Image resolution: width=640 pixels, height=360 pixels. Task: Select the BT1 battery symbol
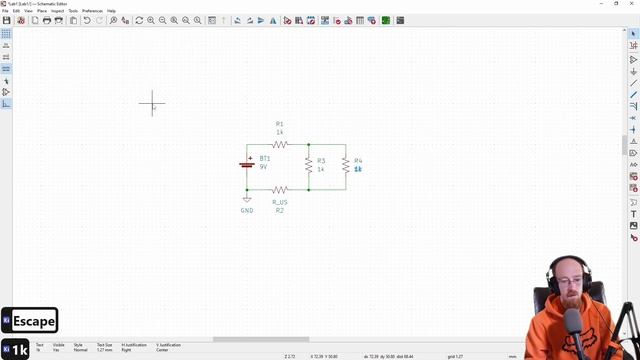(247, 165)
